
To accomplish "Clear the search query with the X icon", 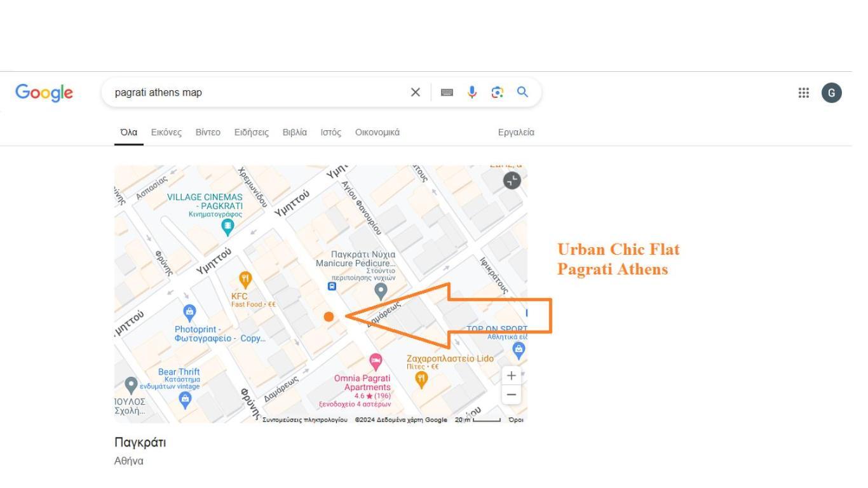I will point(416,92).
